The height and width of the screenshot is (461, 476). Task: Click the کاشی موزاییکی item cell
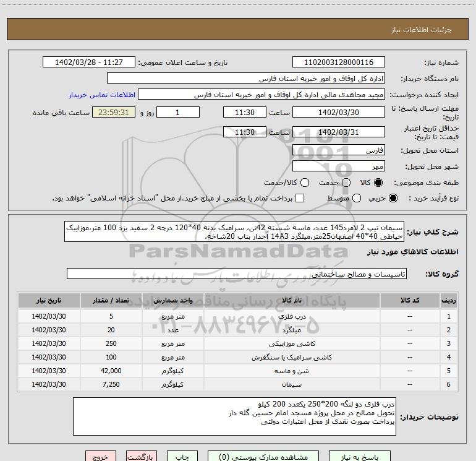coord(292,343)
